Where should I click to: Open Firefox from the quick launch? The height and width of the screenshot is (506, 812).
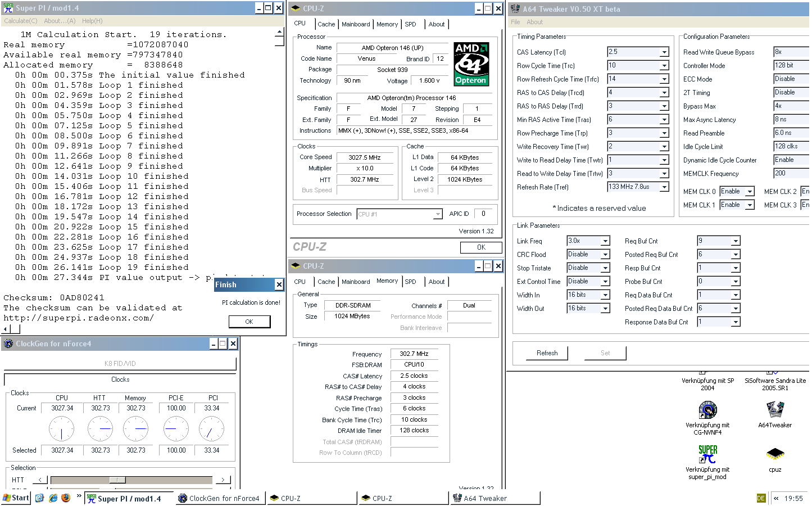click(66, 498)
